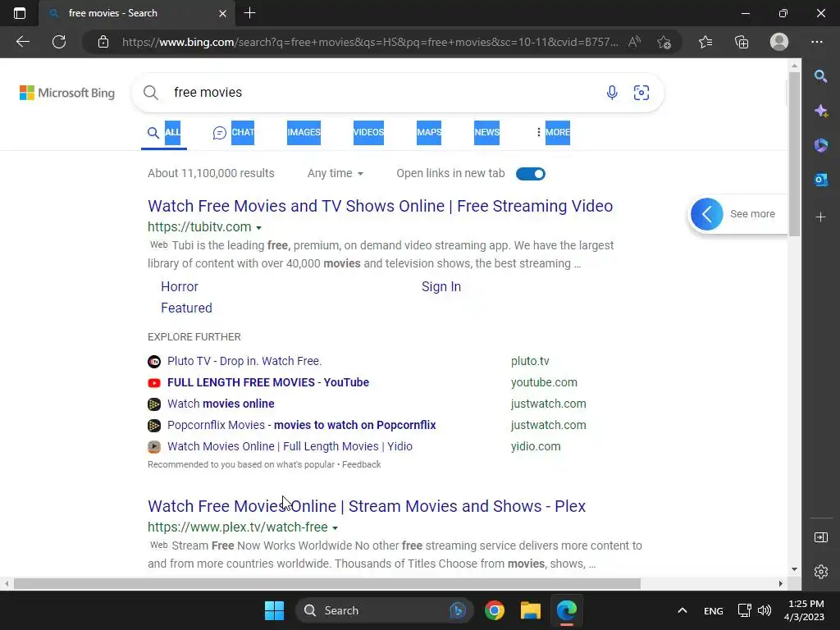Add a sidebar app with plus icon

820,217
